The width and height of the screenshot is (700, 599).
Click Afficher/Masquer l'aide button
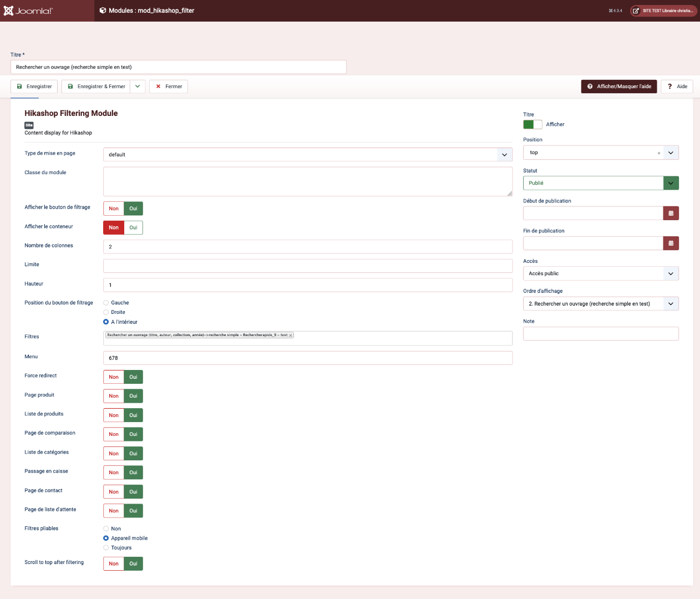(619, 87)
